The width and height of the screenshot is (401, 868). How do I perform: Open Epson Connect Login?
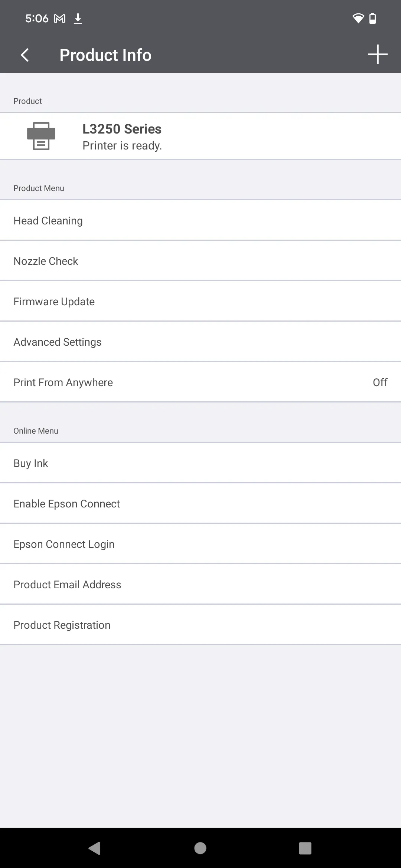pos(200,544)
